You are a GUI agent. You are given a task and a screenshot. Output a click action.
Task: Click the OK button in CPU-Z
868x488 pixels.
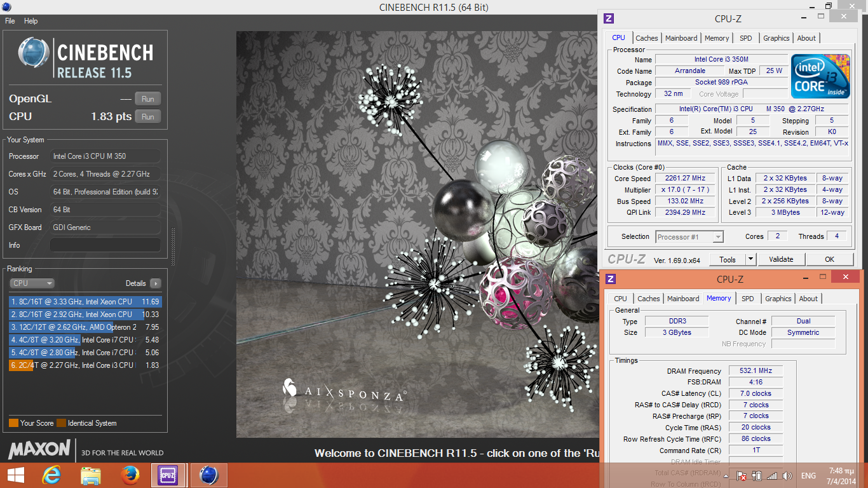coord(829,259)
